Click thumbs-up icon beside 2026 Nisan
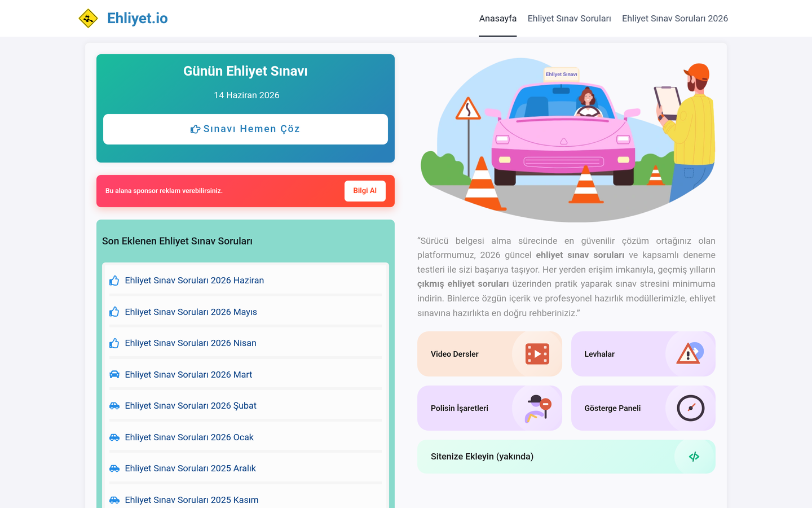The height and width of the screenshot is (508, 812). pos(114,343)
